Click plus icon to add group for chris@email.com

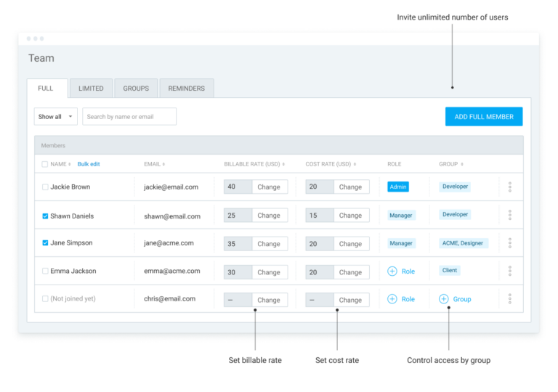(444, 299)
